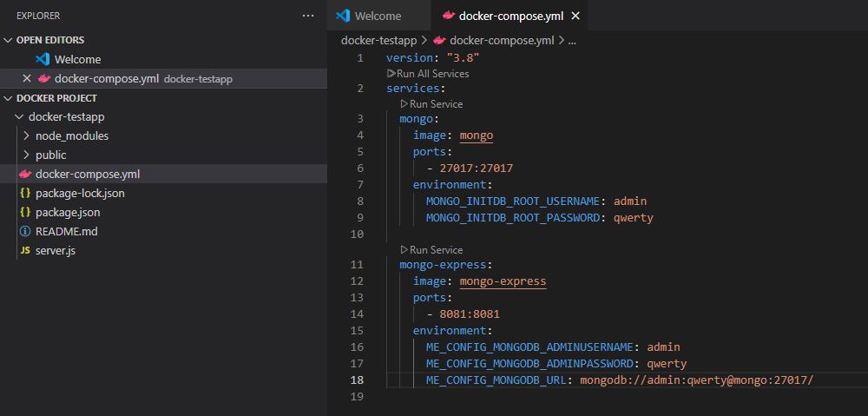Click the underlined mongo image name on line 4
868x416 pixels.
click(476, 135)
